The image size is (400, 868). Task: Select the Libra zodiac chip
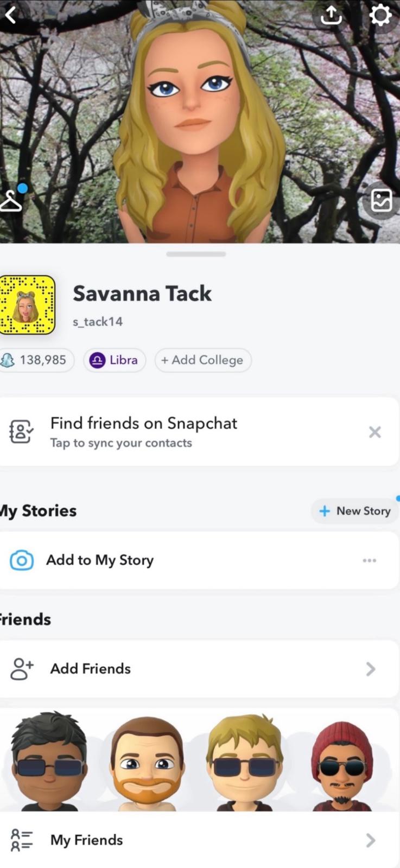pyautogui.click(x=115, y=360)
